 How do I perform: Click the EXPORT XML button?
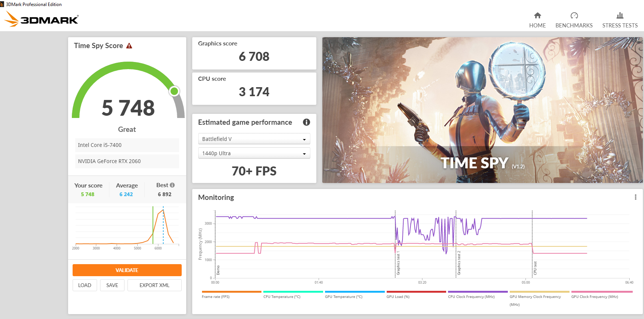pyautogui.click(x=155, y=285)
